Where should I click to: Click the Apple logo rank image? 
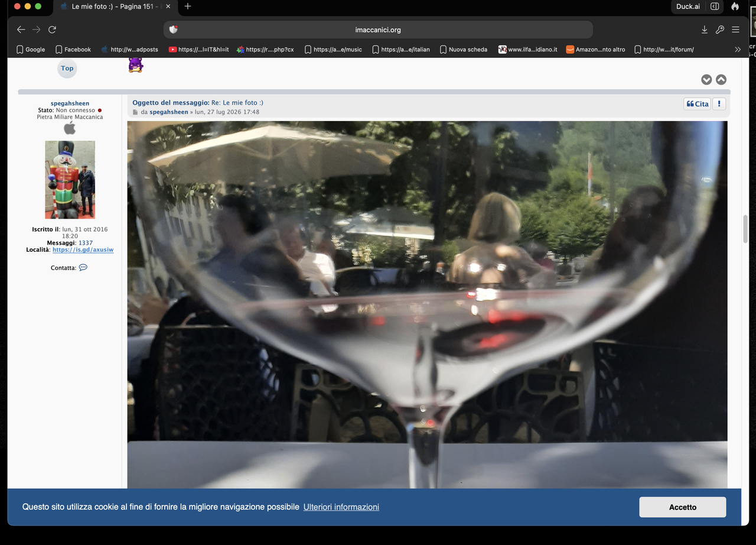70,128
